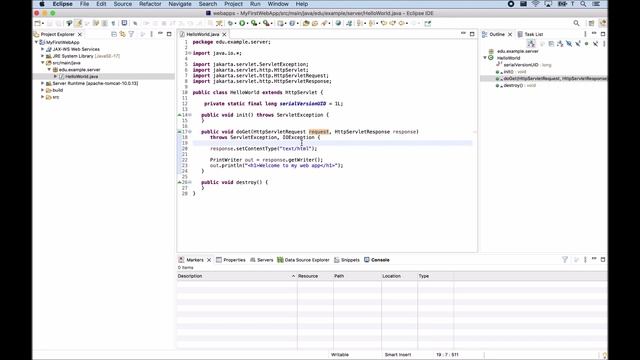
Task: Collapse HelloWorld class in Outline
Action: tap(485, 58)
